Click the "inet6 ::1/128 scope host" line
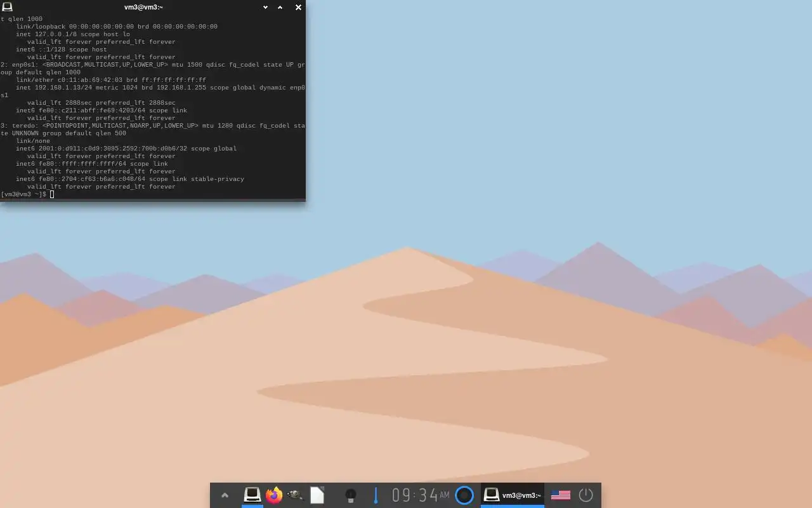Image resolution: width=812 pixels, height=508 pixels. click(62, 50)
